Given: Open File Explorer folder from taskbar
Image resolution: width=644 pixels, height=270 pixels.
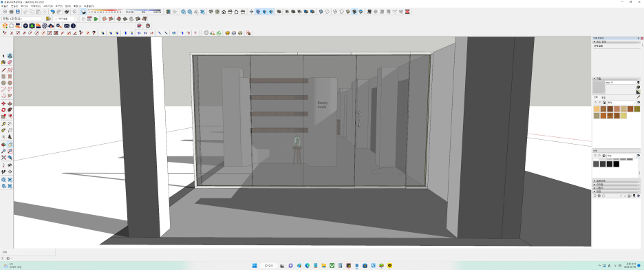Looking at the screenshot, I should click(x=323, y=265).
